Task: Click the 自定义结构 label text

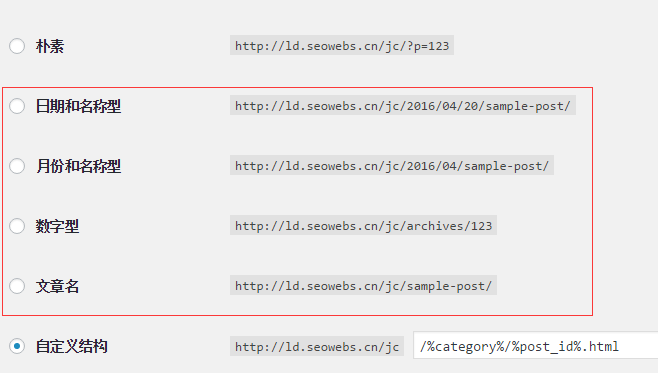Action: [x=71, y=346]
